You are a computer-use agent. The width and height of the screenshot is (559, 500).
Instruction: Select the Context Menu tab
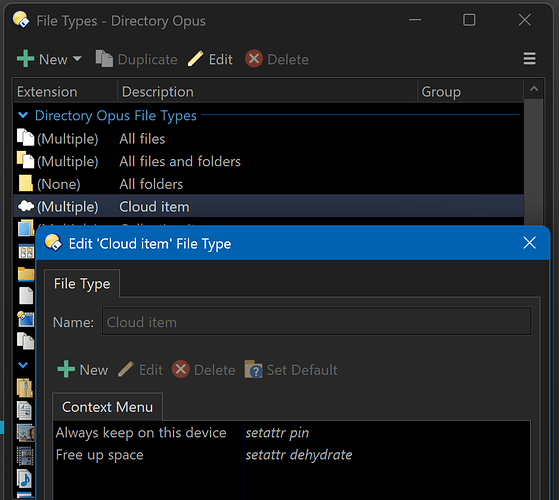click(x=107, y=407)
